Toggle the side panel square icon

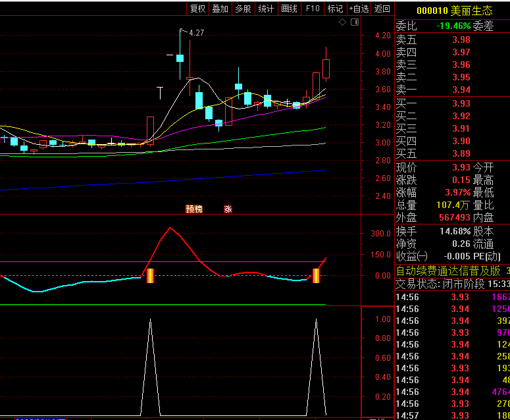355,22
